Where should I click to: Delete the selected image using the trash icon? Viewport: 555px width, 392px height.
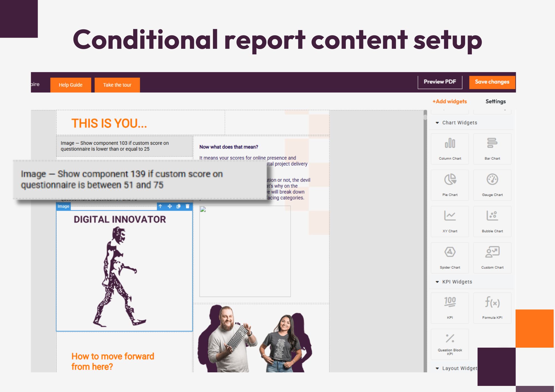pyautogui.click(x=188, y=207)
